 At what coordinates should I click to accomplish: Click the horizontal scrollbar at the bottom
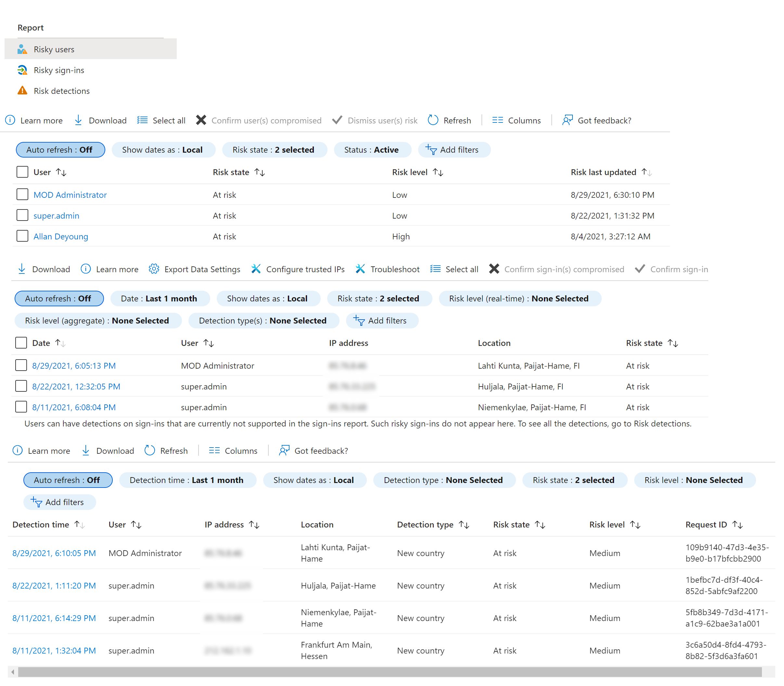[389, 672]
